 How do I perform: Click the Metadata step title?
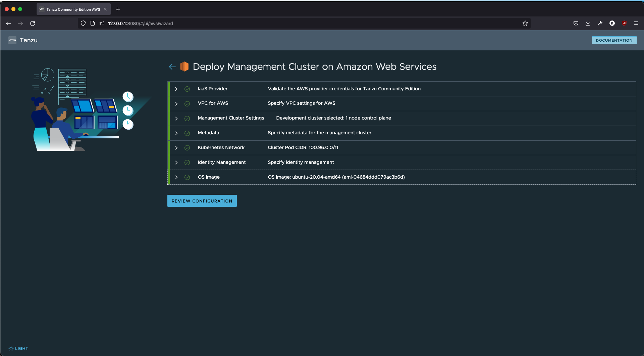(x=208, y=133)
